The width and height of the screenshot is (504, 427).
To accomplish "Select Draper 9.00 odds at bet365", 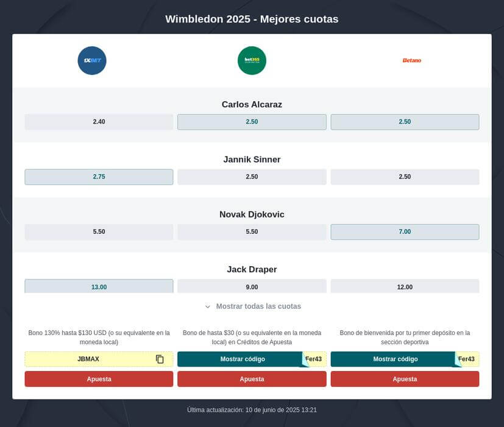I will pyautogui.click(x=252, y=286).
